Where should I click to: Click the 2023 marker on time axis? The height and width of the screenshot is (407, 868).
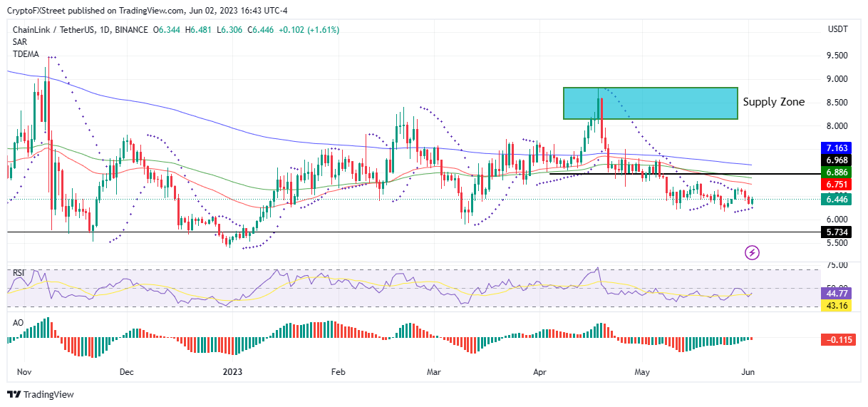pos(233,371)
